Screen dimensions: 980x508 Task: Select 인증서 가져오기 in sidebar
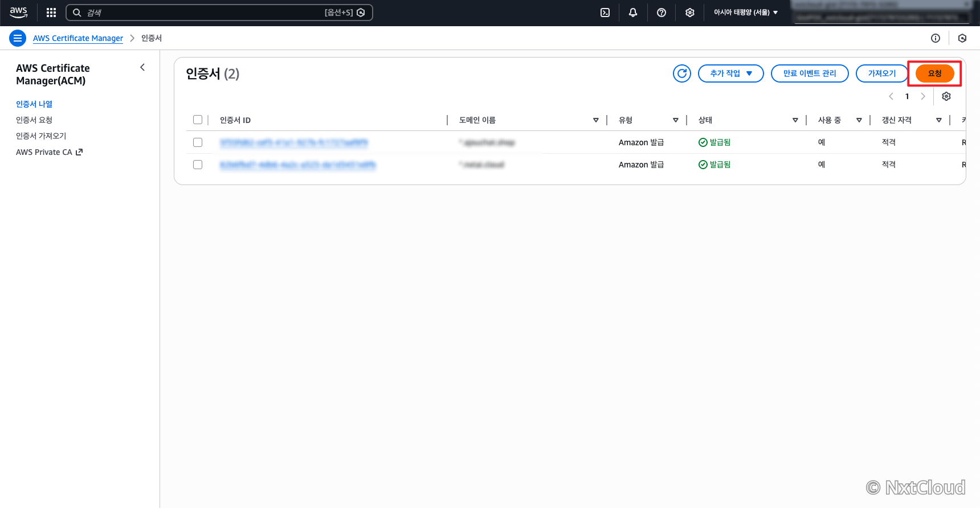pos(41,136)
